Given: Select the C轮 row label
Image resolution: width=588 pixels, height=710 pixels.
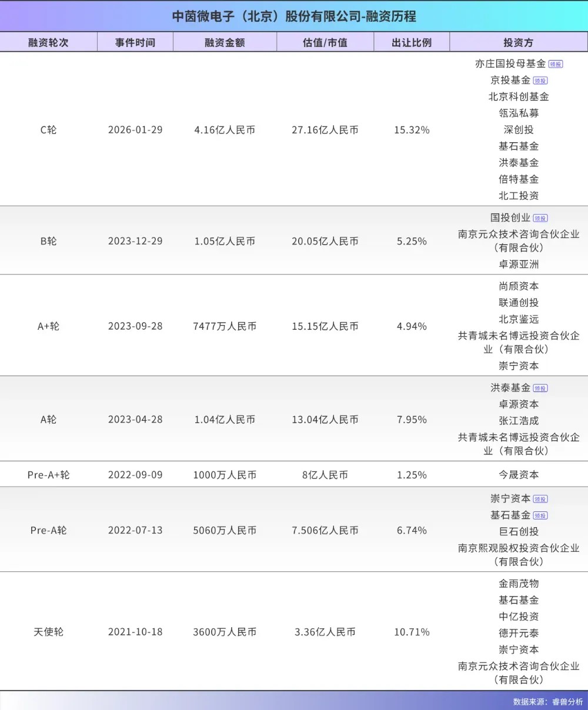Looking at the screenshot, I should point(48,129).
